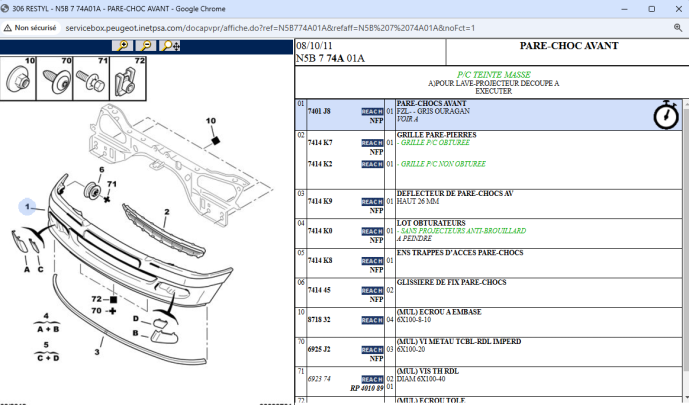Click callout 2 on the grille
Viewport: 689px width, 405px height.
(167, 212)
